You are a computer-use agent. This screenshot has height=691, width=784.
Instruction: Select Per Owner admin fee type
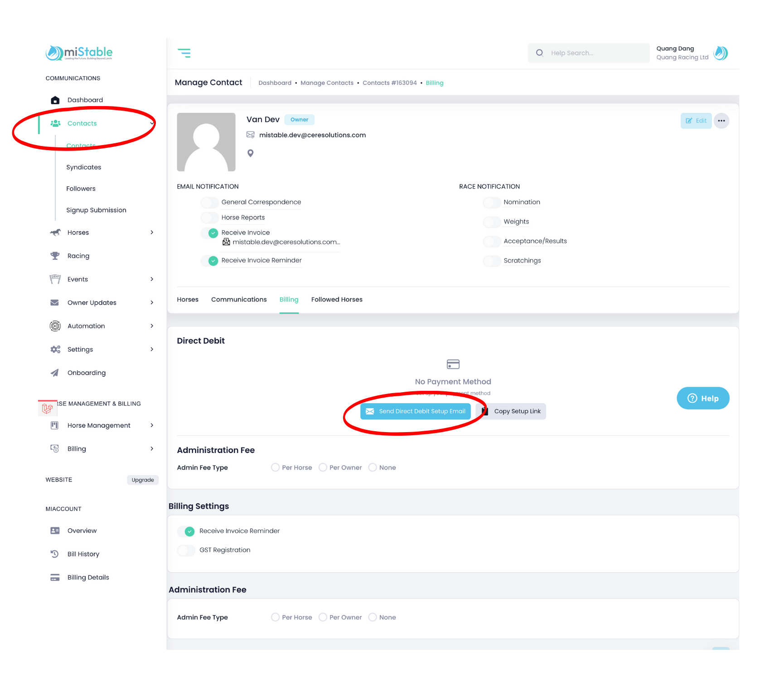(323, 467)
